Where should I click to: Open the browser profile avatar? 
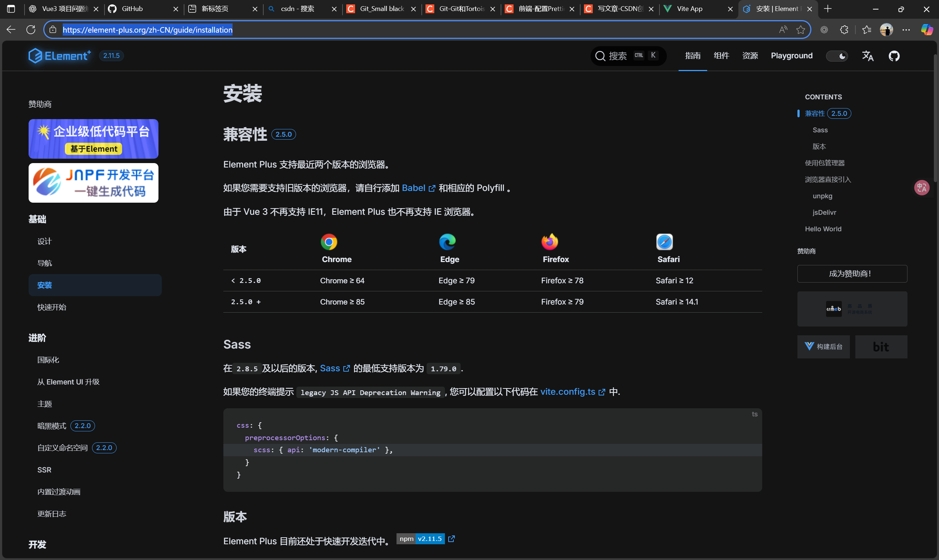(886, 30)
